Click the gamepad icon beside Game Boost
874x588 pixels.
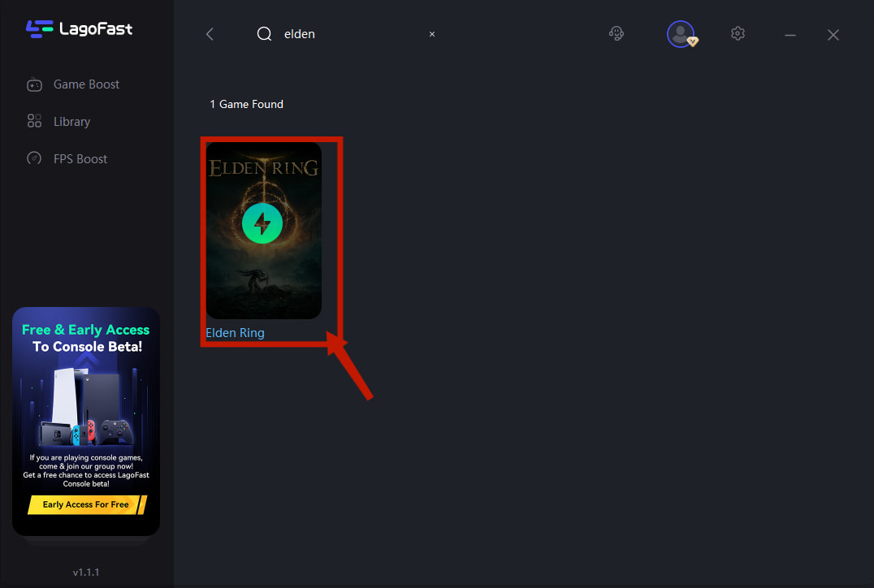pyautogui.click(x=34, y=84)
